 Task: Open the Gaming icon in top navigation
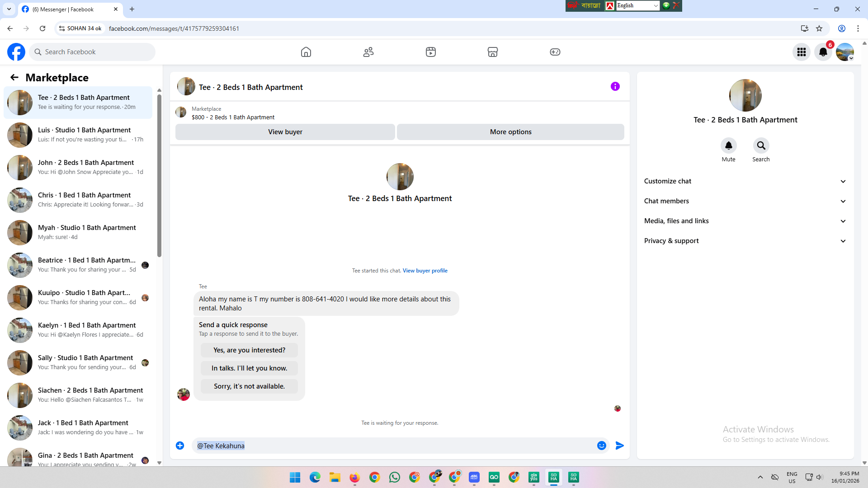pos(555,52)
